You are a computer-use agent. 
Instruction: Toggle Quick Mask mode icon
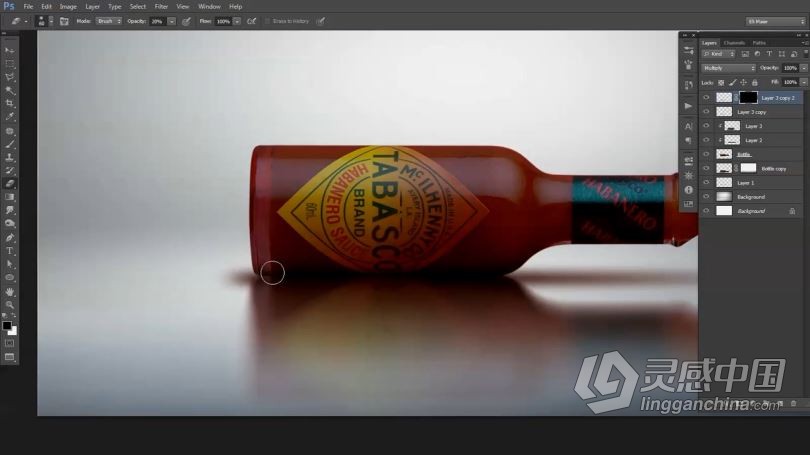[10, 343]
